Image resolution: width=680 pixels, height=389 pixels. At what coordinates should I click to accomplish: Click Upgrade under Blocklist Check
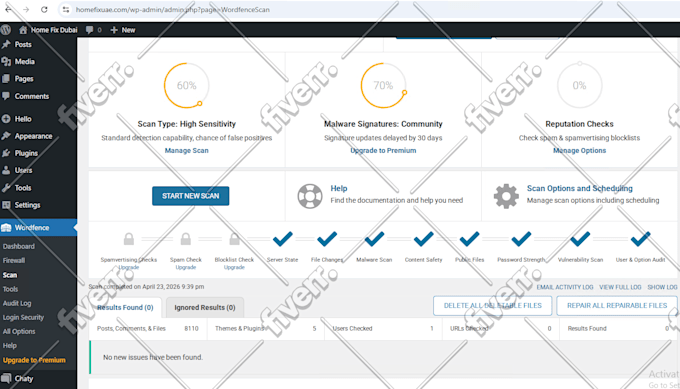pyautogui.click(x=234, y=267)
